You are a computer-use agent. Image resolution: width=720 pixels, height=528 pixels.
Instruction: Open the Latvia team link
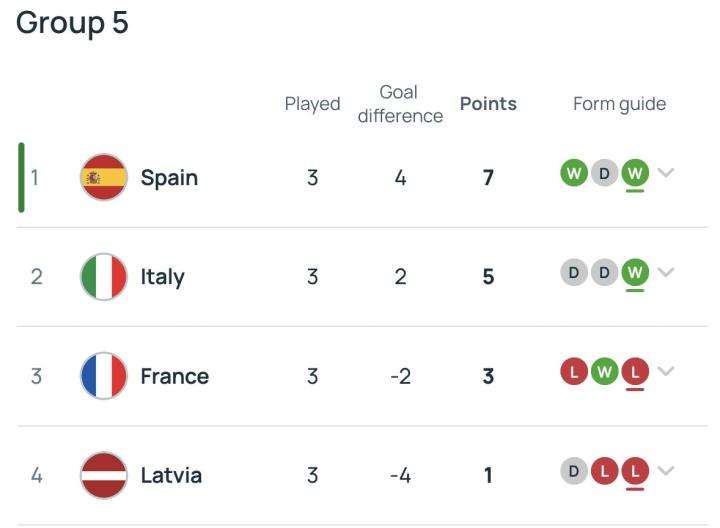(x=171, y=476)
